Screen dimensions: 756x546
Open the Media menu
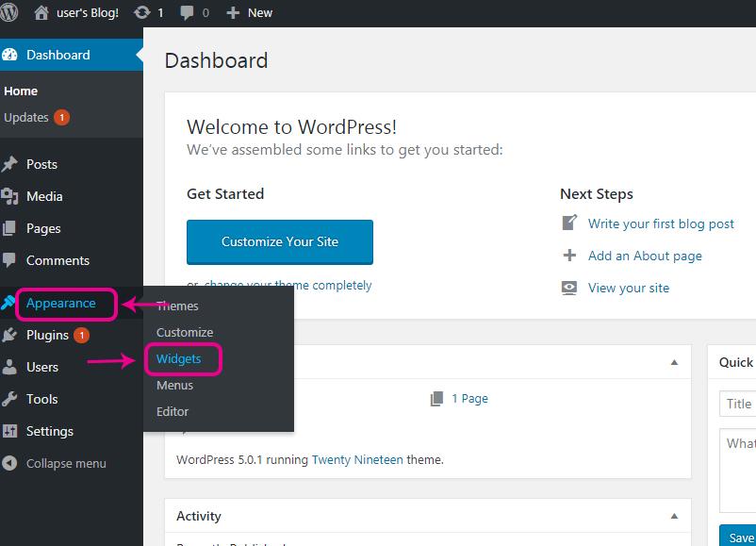click(44, 196)
